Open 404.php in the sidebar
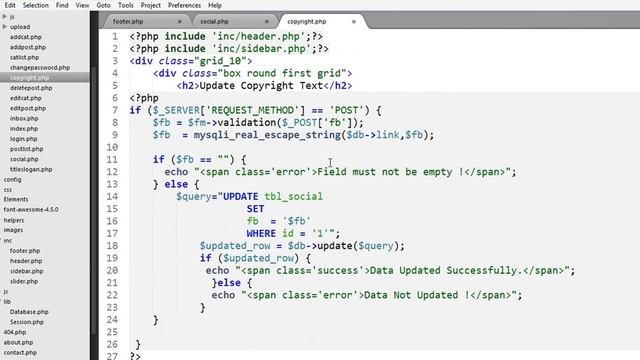This screenshot has height=360, width=640. coord(15,332)
